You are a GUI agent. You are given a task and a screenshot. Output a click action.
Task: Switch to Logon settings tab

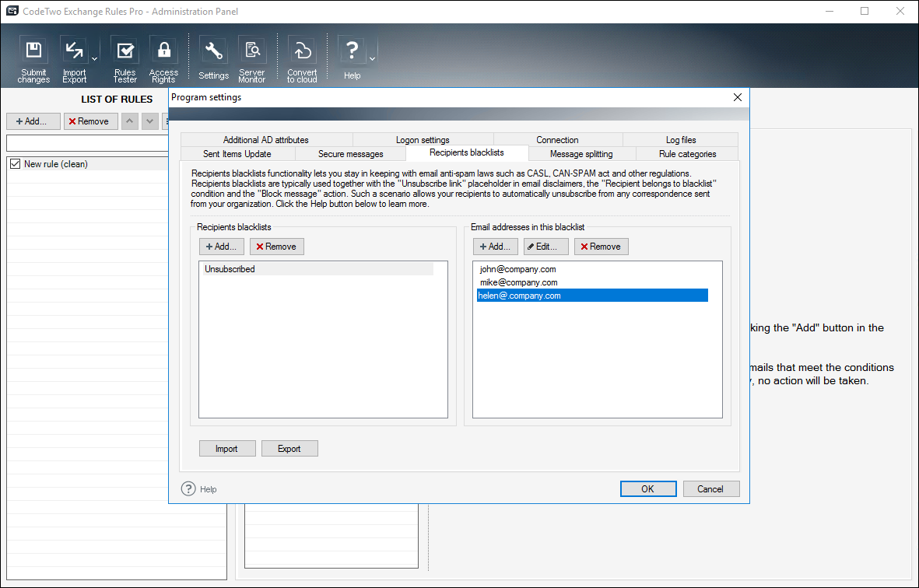coord(423,140)
